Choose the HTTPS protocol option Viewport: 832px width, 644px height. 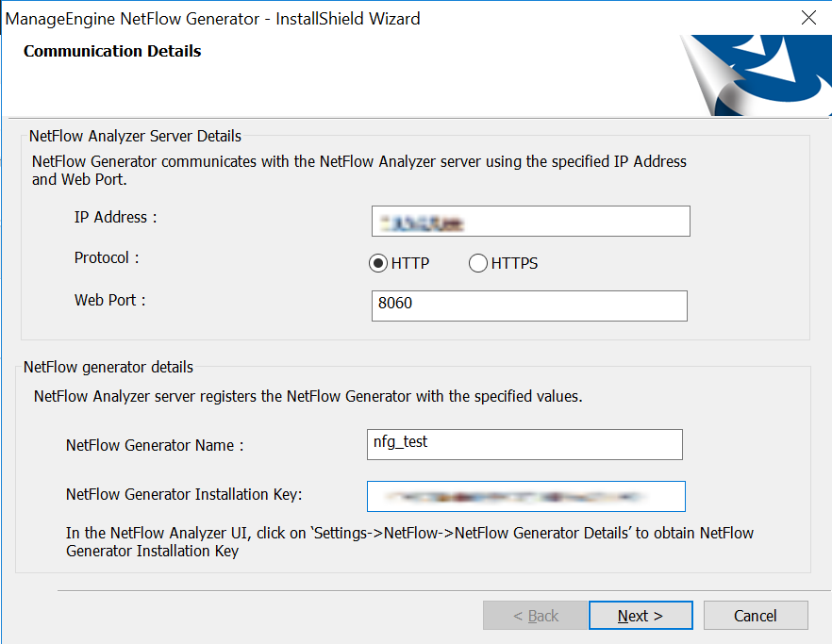click(478, 264)
